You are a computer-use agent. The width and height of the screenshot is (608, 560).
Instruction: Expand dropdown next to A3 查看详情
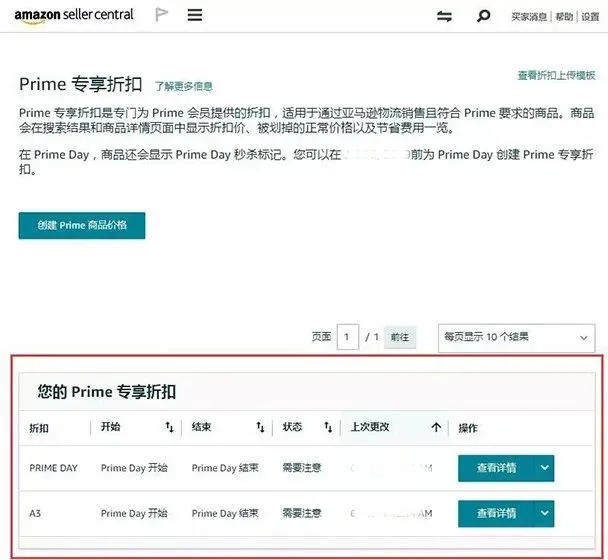[x=544, y=513]
